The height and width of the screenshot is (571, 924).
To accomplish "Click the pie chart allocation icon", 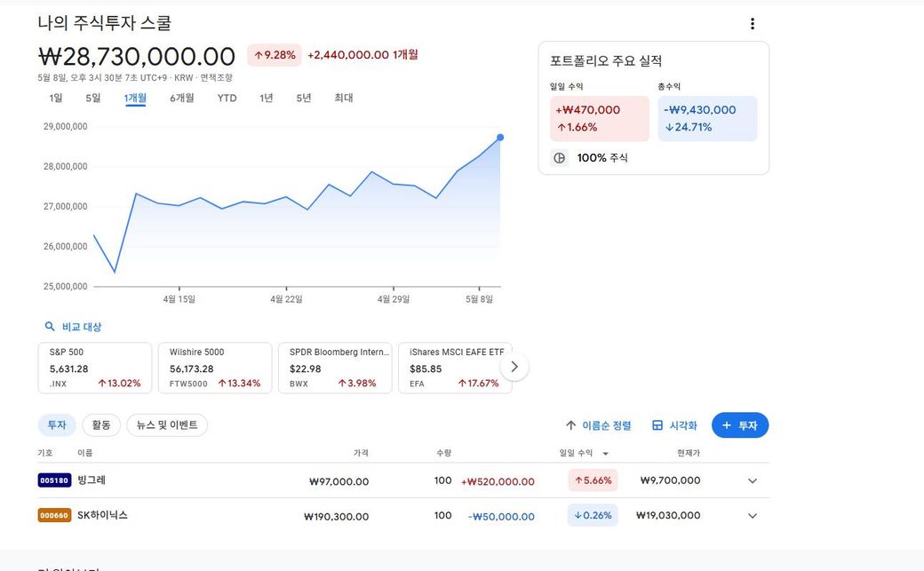I will tap(559, 158).
